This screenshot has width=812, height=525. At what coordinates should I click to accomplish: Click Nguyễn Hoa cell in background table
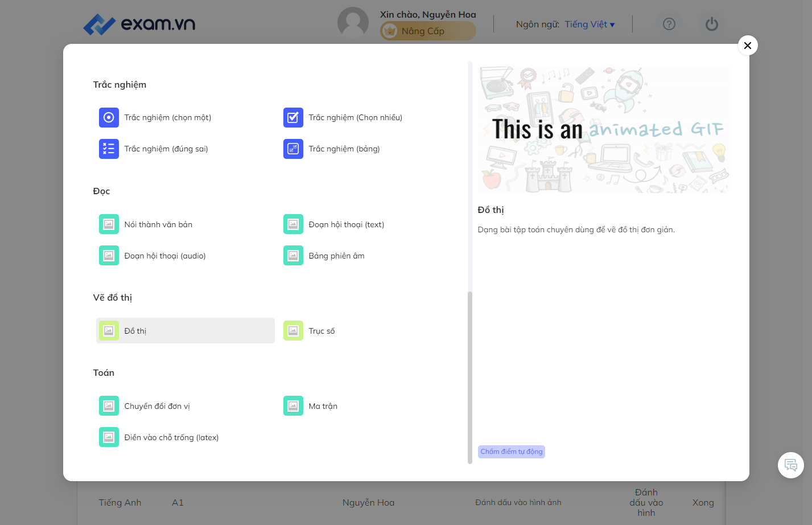[368, 502]
